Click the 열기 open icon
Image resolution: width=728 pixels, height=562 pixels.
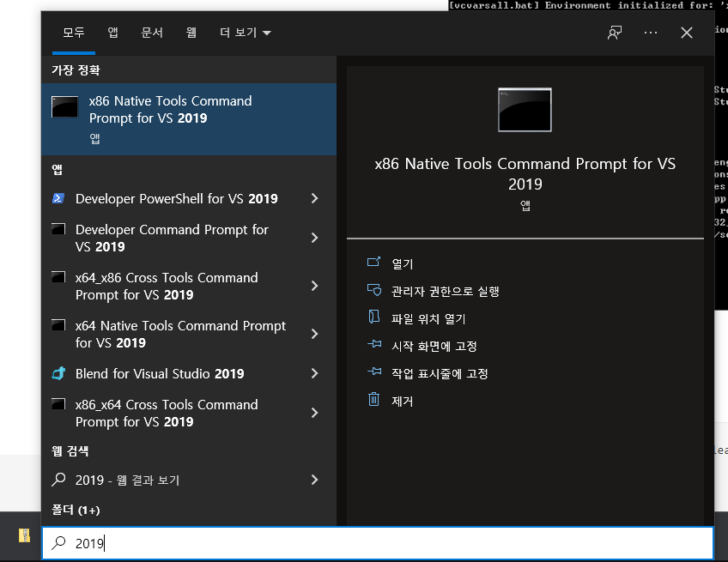(x=373, y=263)
